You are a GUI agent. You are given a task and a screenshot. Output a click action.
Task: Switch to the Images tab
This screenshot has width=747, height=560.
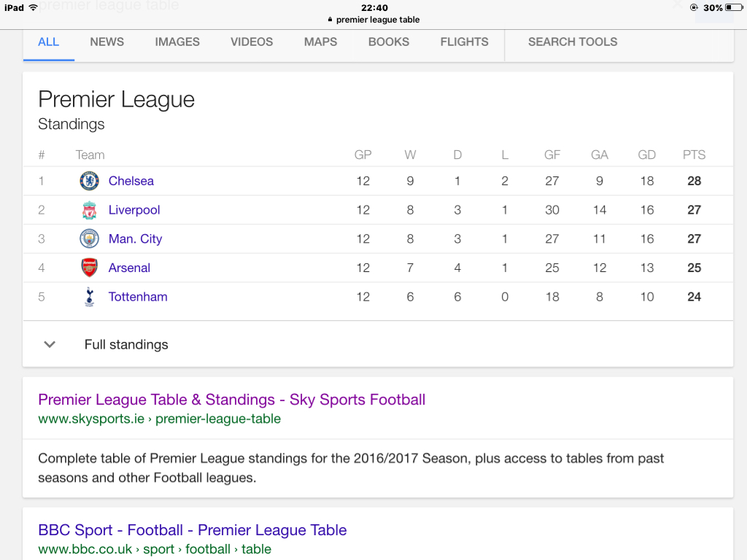coord(177,42)
